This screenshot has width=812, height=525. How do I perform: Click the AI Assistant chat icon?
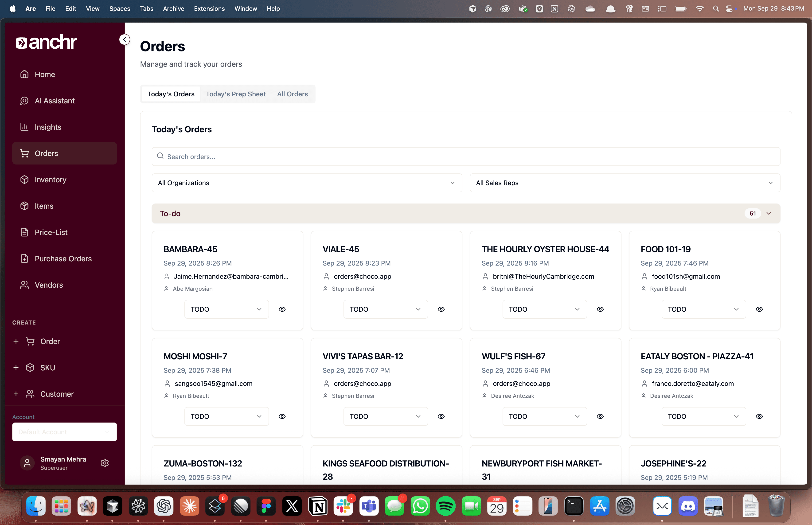point(24,101)
